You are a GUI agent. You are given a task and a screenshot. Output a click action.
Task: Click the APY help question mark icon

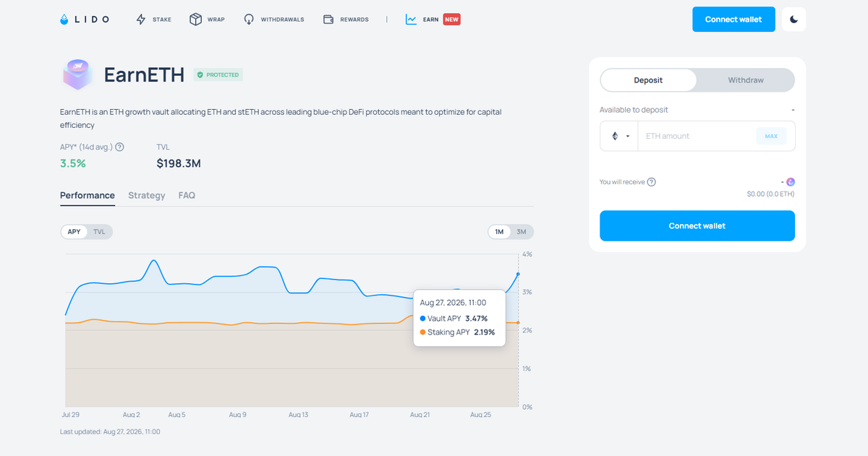click(120, 147)
